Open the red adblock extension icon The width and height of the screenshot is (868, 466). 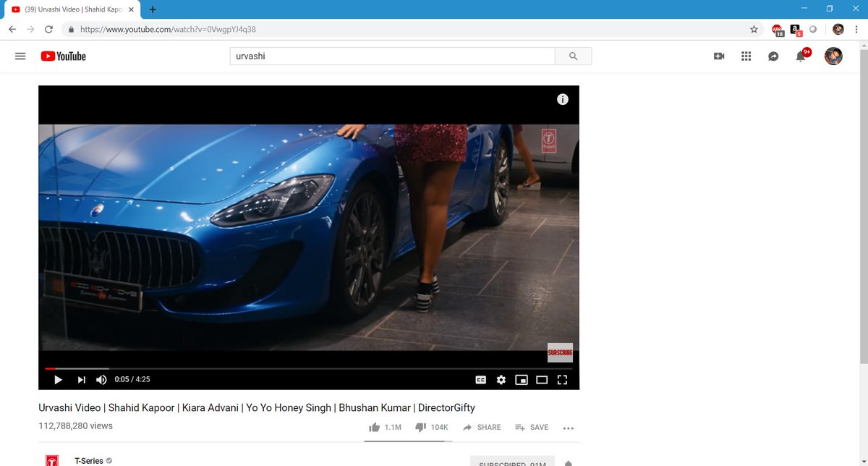tap(778, 30)
